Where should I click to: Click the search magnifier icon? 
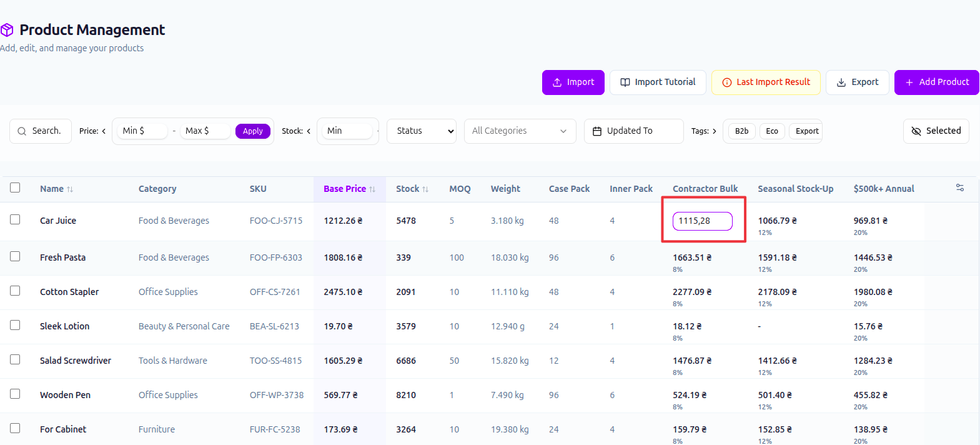pos(22,131)
